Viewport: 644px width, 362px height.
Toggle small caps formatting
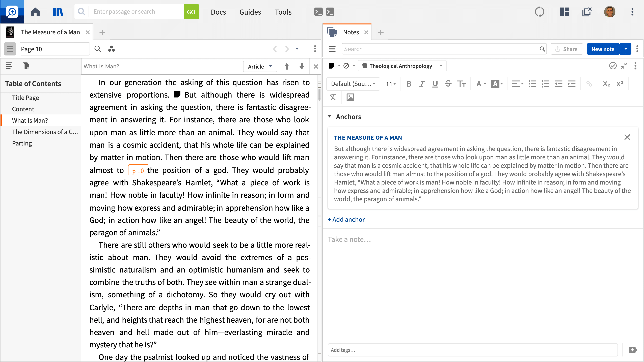pyautogui.click(x=461, y=84)
